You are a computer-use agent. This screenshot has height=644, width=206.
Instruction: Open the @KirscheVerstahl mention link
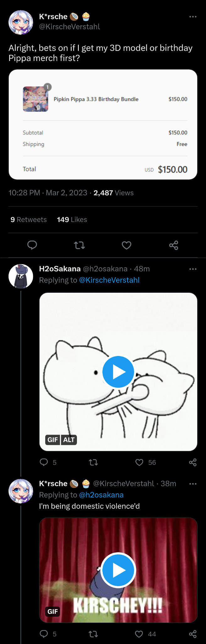coord(109,280)
